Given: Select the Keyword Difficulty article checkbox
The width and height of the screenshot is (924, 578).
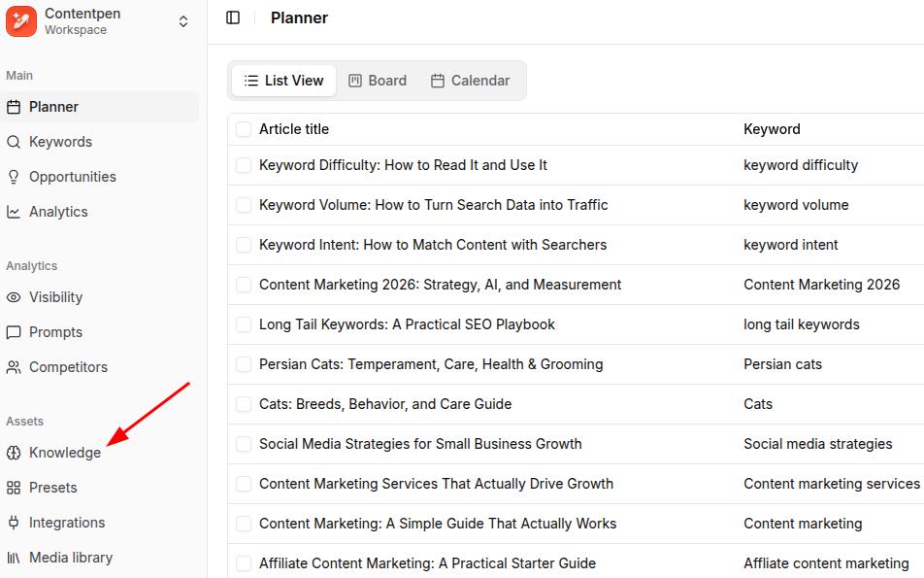Looking at the screenshot, I should 244,165.
